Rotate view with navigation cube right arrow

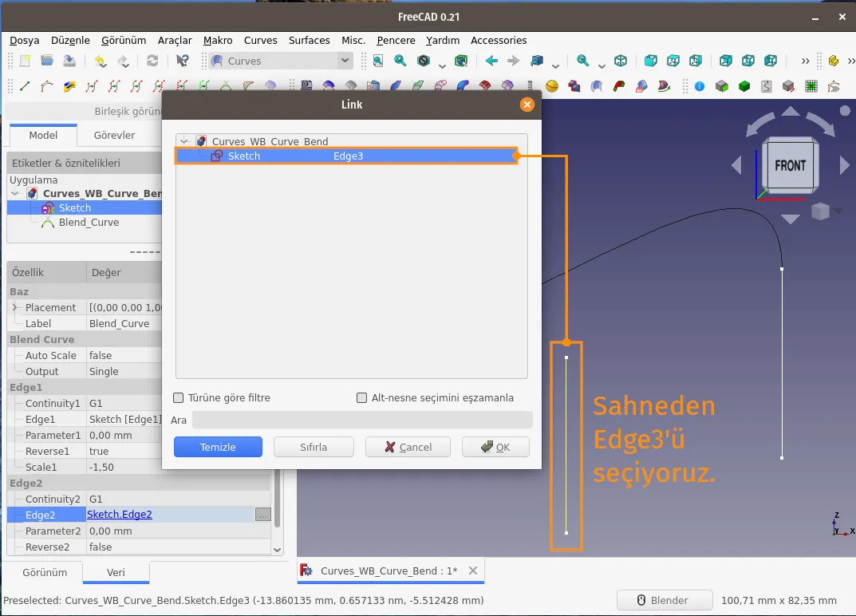click(844, 165)
